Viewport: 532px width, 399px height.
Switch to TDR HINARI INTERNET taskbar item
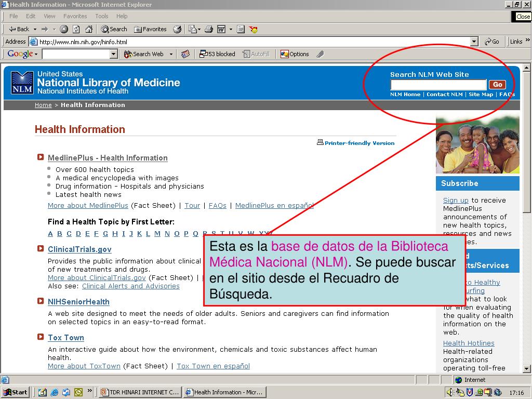pos(140,392)
